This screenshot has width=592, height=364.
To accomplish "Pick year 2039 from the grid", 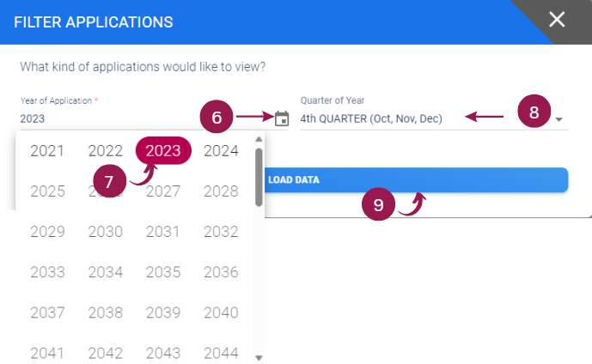I will click(x=163, y=312).
